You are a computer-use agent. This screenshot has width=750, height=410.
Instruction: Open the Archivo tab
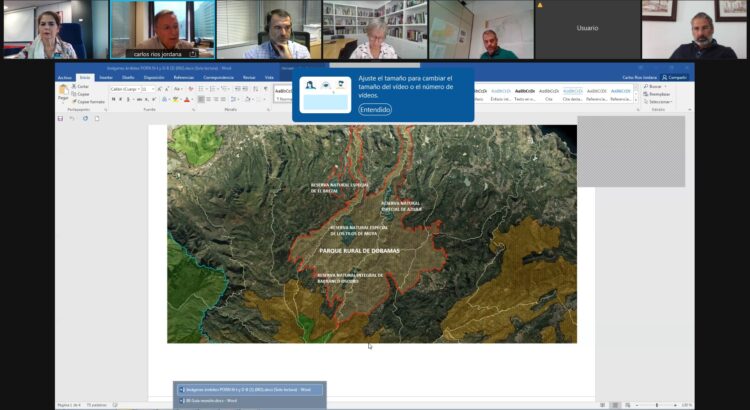coord(65,78)
